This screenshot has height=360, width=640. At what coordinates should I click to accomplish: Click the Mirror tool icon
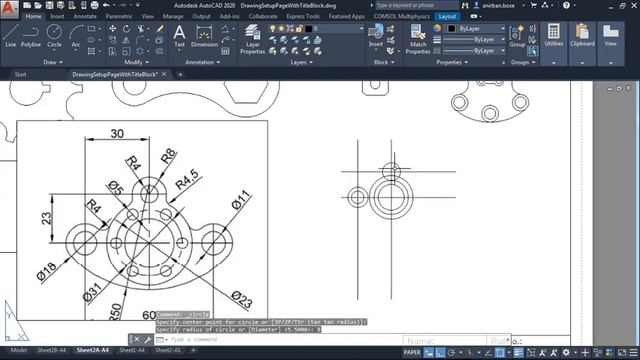click(x=126, y=40)
